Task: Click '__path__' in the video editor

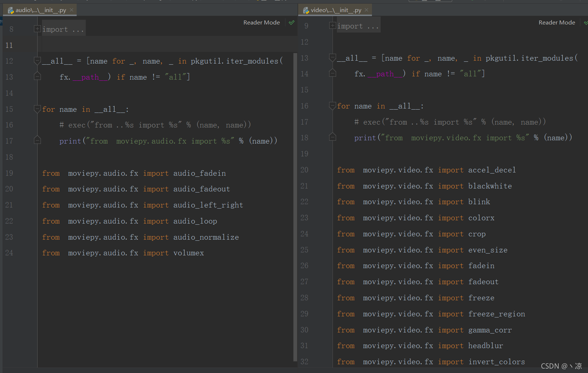Action: pos(385,74)
